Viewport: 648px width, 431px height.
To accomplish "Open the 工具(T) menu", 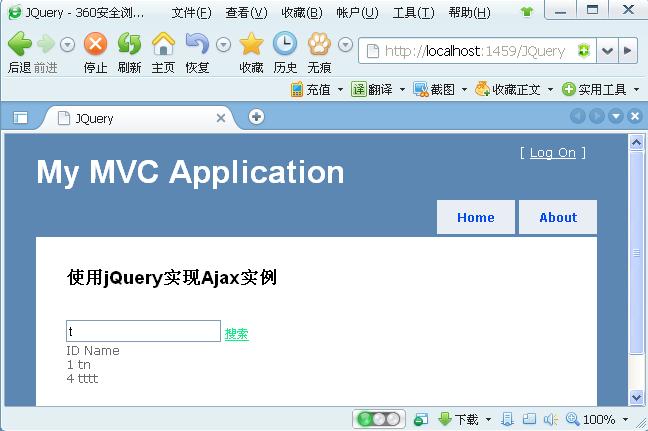I will point(413,13).
